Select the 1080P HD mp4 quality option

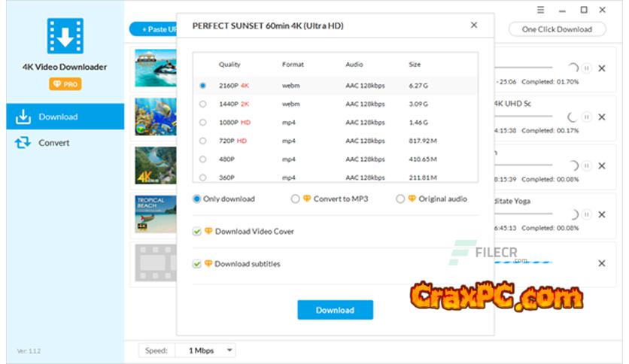point(203,122)
